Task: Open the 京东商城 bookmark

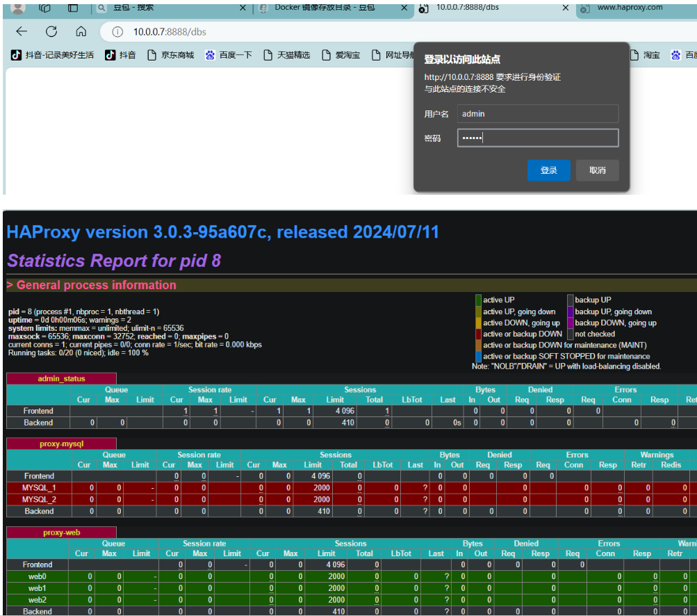Action: click(171, 55)
